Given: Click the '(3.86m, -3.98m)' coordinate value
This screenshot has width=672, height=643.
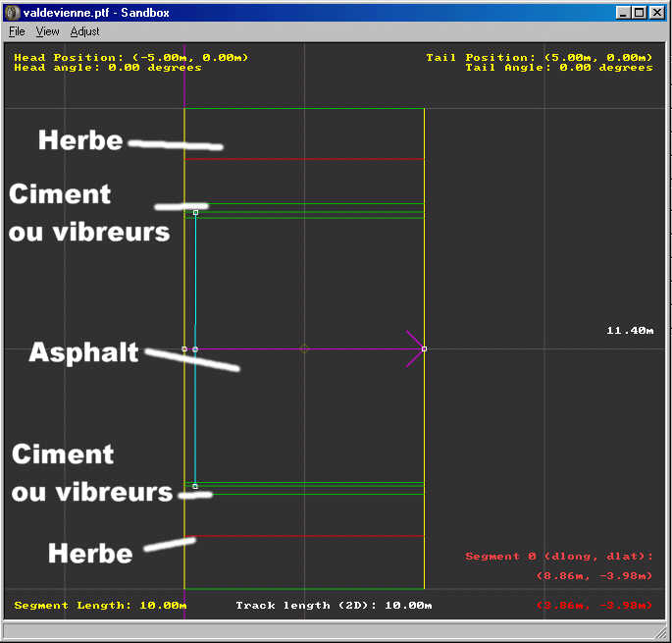Looking at the screenshot, I should pos(594,606).
